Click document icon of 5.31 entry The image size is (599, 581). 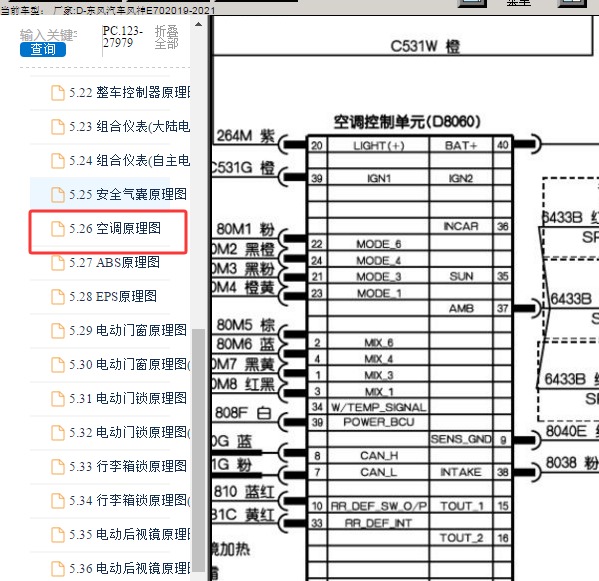pyautogui.click(x=58, y=399)
